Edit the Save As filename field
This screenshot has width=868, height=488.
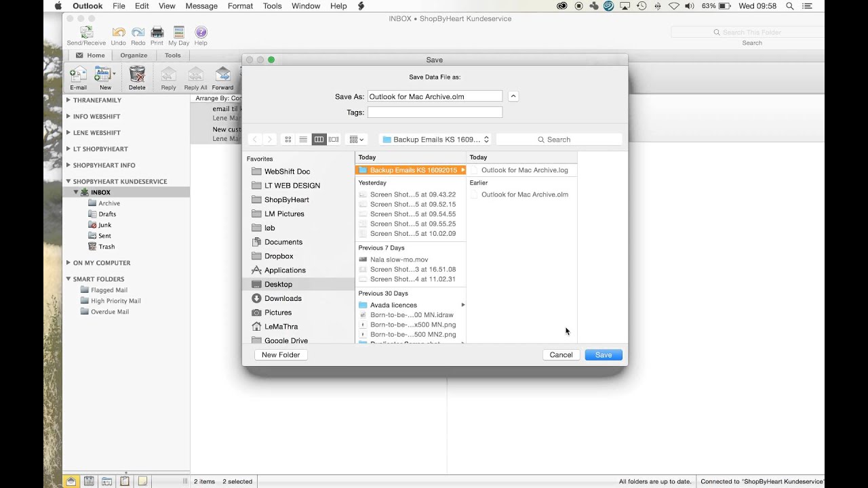[435, 96]
